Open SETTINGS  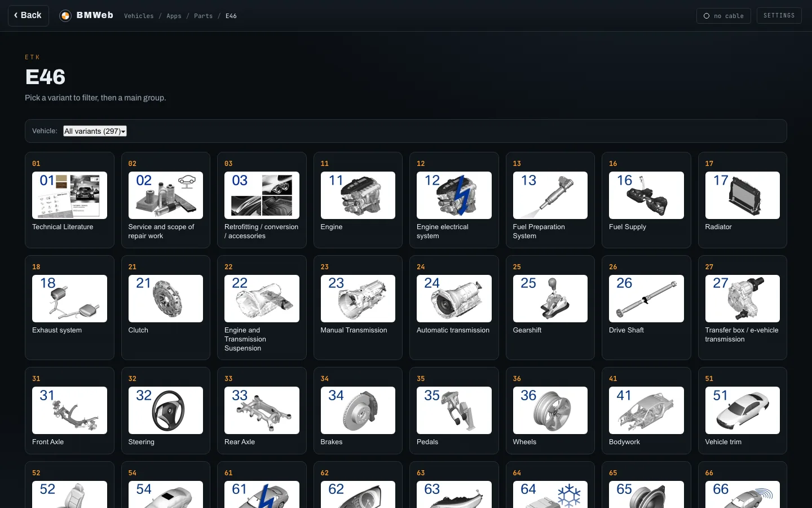pyautogui.click(x=779, y=16)
